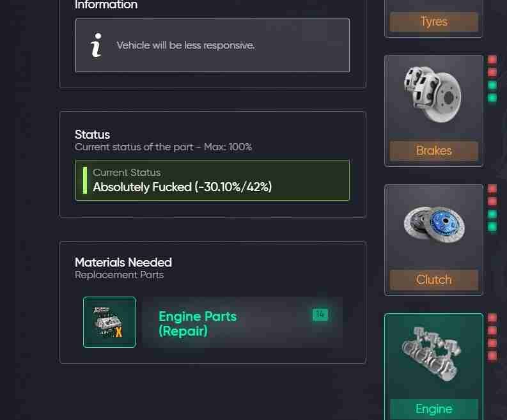Viewport: 507px width, 420px height.
Task: Click the top red indicator beside Engine
Action: 492,318
